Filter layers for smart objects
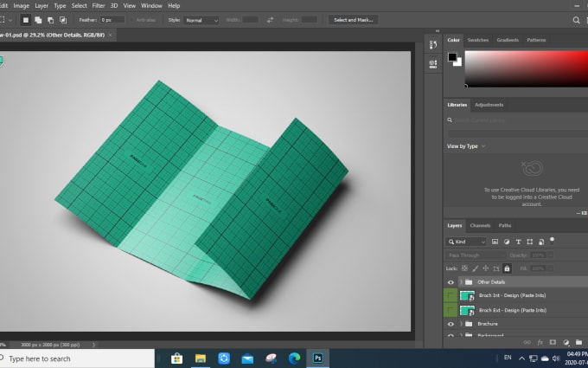 [541, 242]
